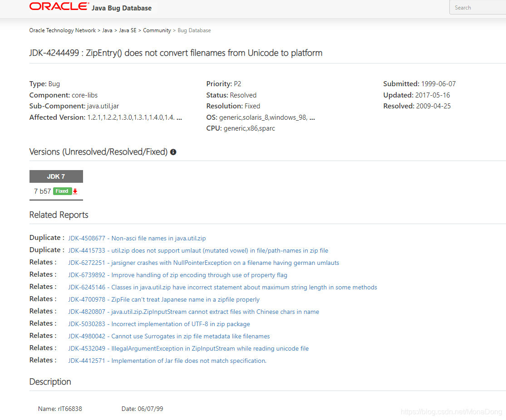Click the 7 b57 build label
The image size is (506, 420).
coord(42,191)
